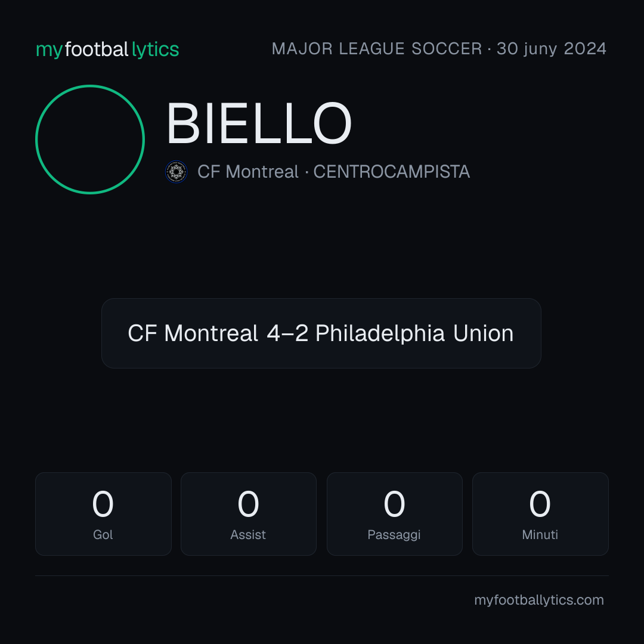The image size is (644, 644).
Task: Click the myfootballytics logo
Action: pos(107,49)
